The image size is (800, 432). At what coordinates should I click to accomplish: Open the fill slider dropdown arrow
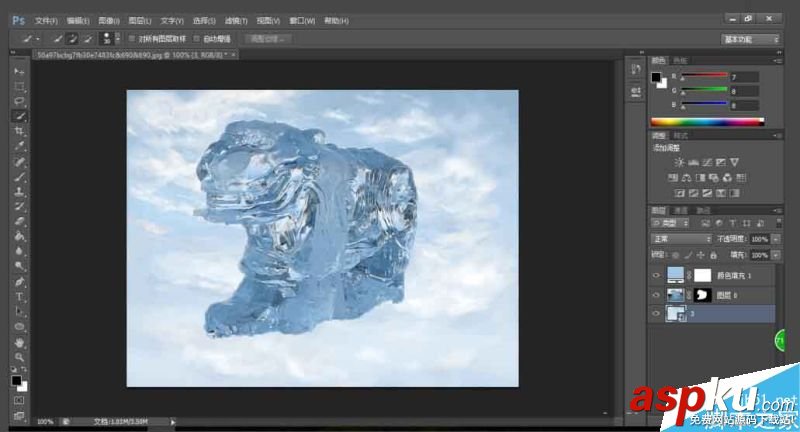point(776,255)
